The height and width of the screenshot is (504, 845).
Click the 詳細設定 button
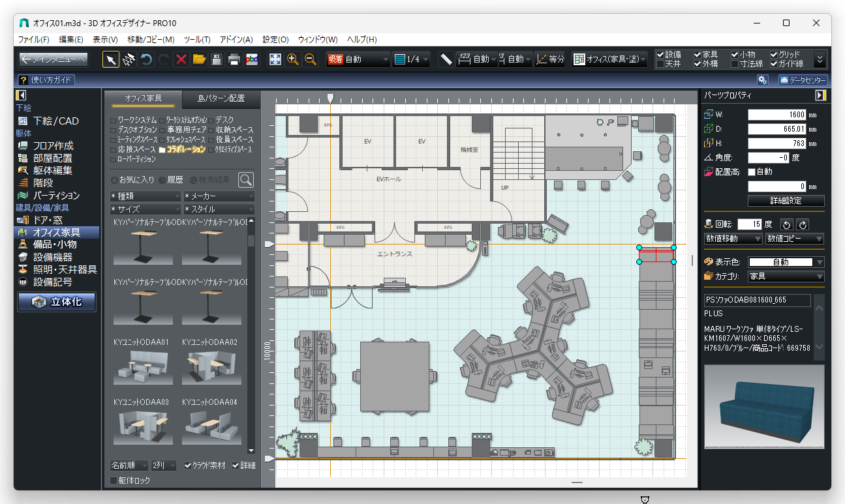click(786, 201)
